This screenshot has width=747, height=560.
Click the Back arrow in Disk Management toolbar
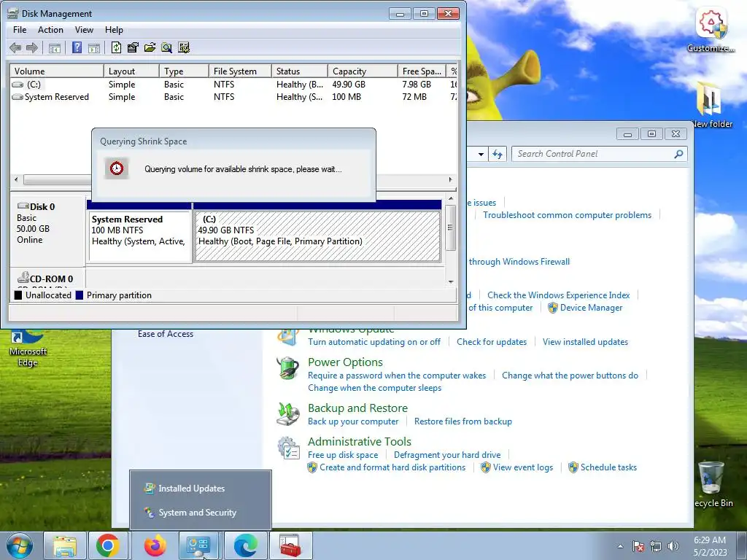[15, 47]
